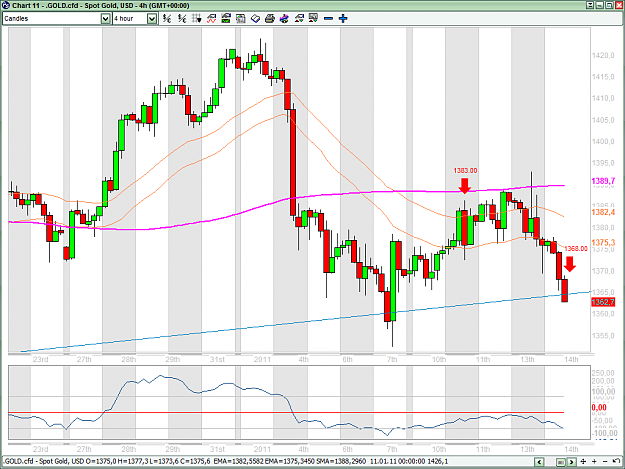This screenshot has width=625, height=469.
Task: Click the second $/€ currency toolbar icon
Action: [182, 18]
